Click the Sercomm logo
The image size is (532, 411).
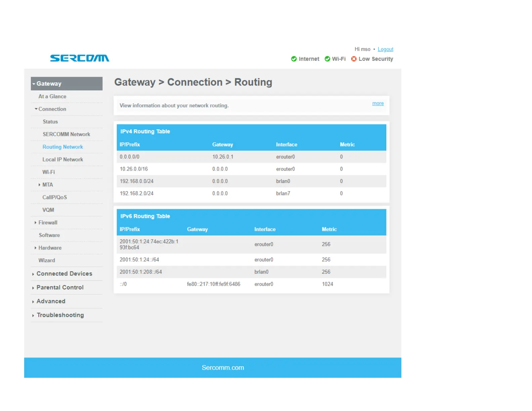(80, 58)
